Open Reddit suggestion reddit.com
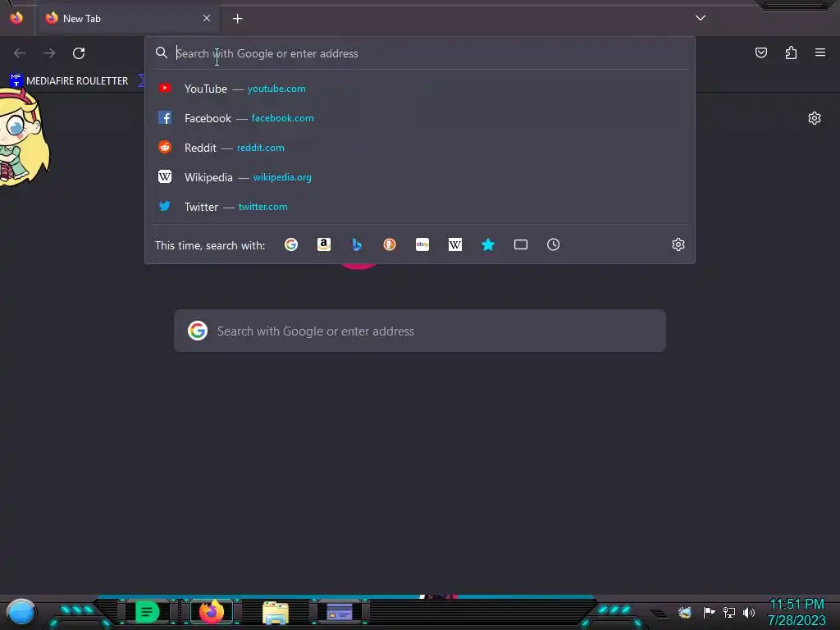Screen dimensions: 840x630 [x=420, y=148]
